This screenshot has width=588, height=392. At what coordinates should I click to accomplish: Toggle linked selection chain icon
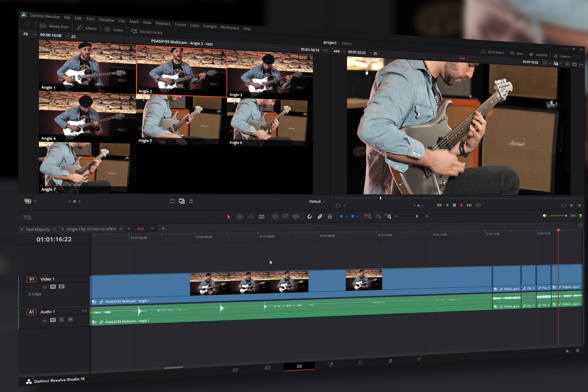(x=320, y=216)
